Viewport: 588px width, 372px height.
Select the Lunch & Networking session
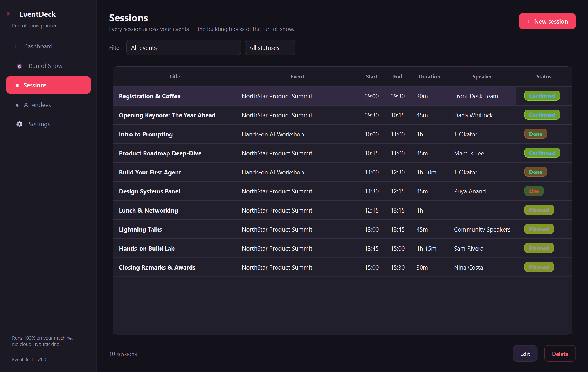point(342,210)
